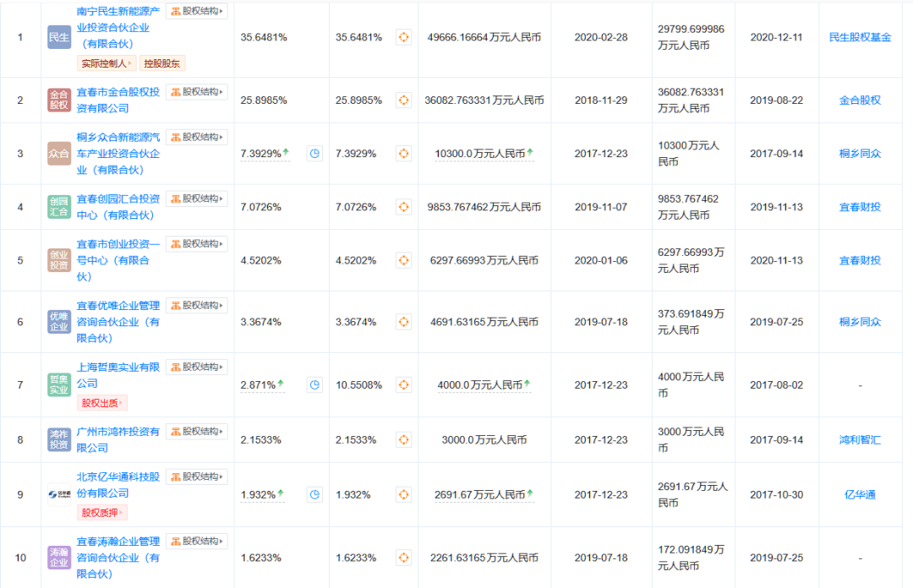This screenshot has height=588, width=913.
Task: Click the orange target icon beside 1.6233%
Action: pos(404,558)
